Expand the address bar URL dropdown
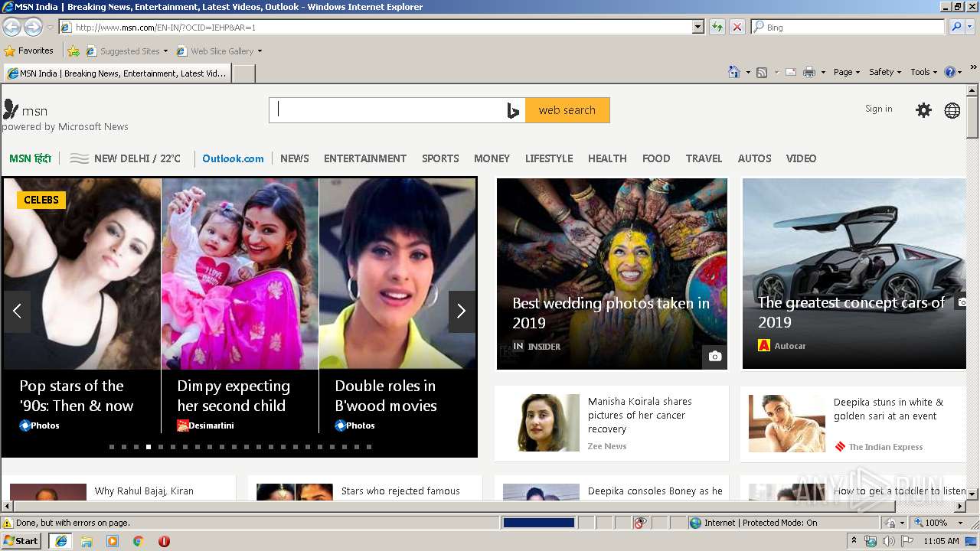980x551 pixels. coord(697,27)
